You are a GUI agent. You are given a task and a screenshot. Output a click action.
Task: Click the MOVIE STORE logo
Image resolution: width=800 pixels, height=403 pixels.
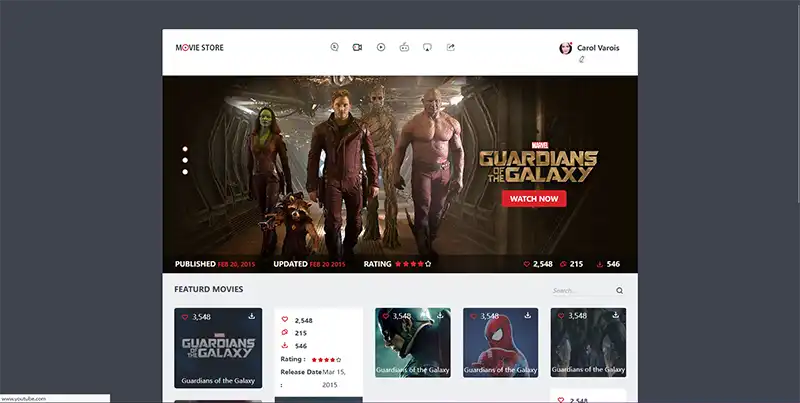click(199, 47)
